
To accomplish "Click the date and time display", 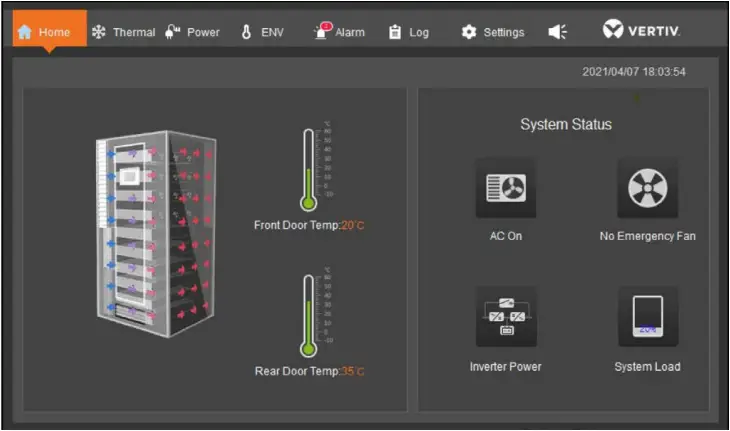I will pos(634,72).
